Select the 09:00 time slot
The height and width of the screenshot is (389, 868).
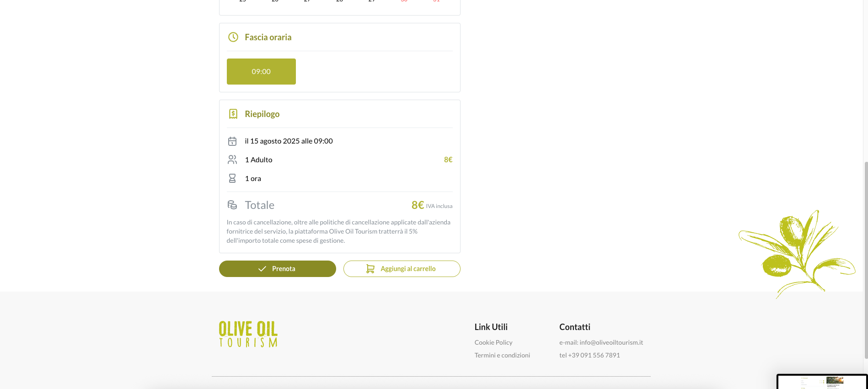coord(261,71)
